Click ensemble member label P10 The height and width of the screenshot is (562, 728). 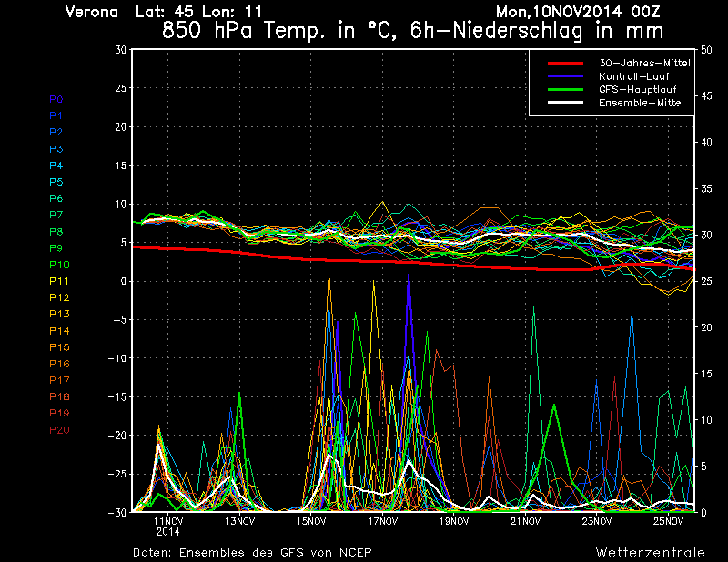pyautogui.click(x=59, y=265)
